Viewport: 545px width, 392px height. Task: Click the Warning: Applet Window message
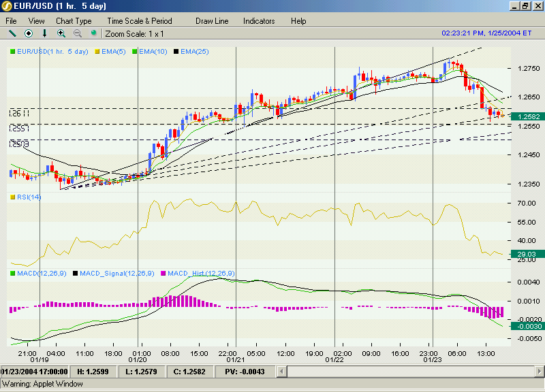[x=42, y=384]
